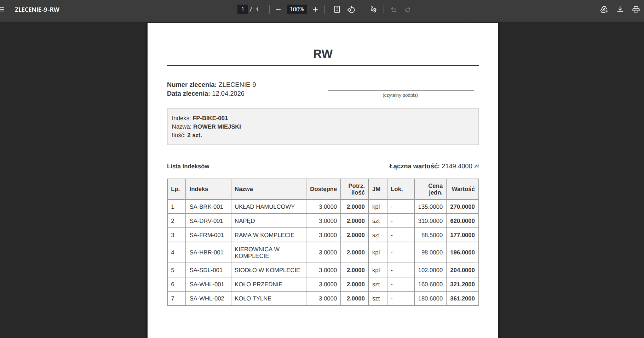644x338 pixels.
Task: Click the 100% zoom level field
Action: click(x=297, y=10)
